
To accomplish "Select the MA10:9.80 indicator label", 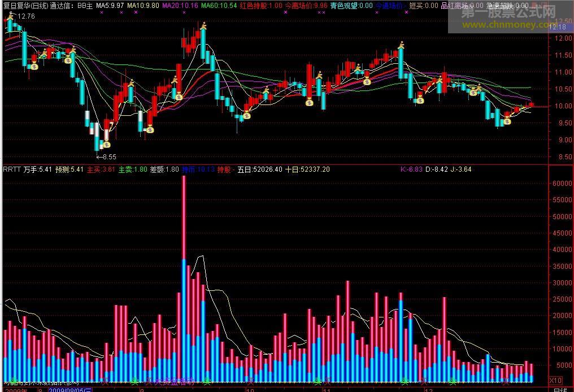I will pos(143,6).
